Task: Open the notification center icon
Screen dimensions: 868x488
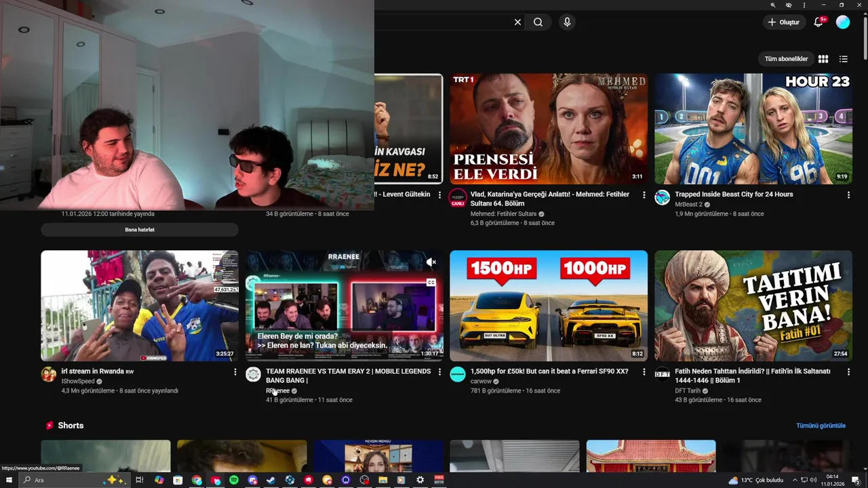Action: point(856,480)
